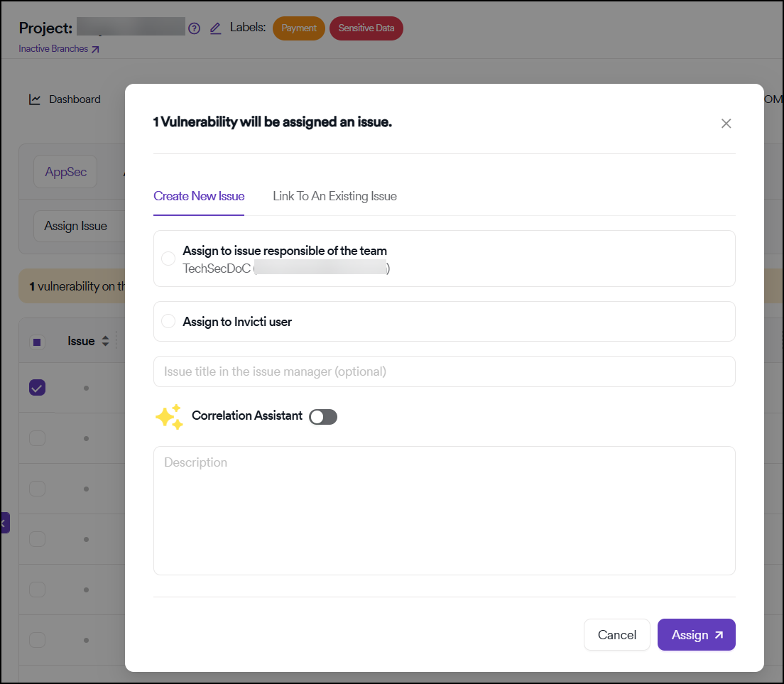Select the Create New Issue tab

pos(199,196)
